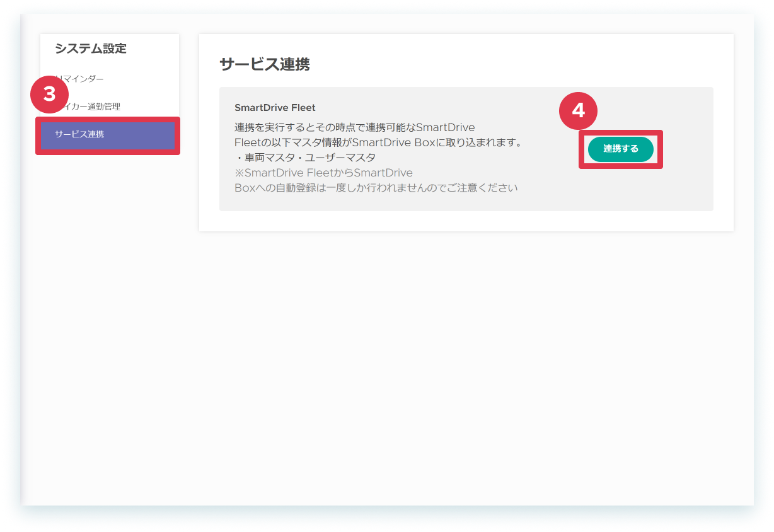Click the line ending with ご注意ください
The width and height of the screenshot is (774, 532).
click(x=376, y=188)
